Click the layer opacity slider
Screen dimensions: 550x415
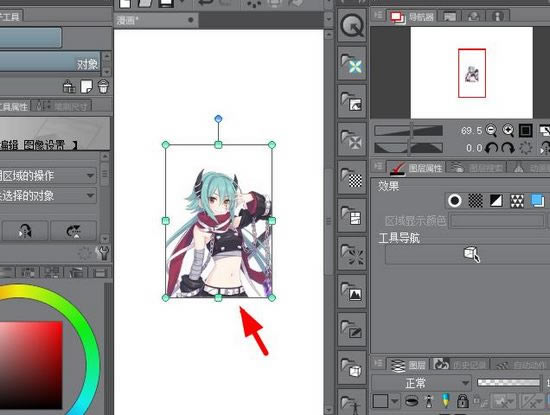click(508, 382)
